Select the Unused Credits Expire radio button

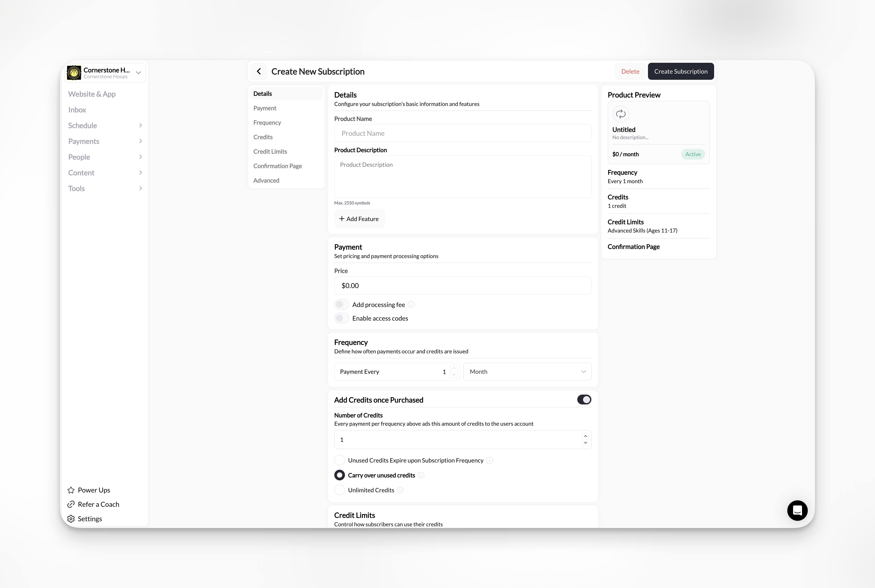339,460
